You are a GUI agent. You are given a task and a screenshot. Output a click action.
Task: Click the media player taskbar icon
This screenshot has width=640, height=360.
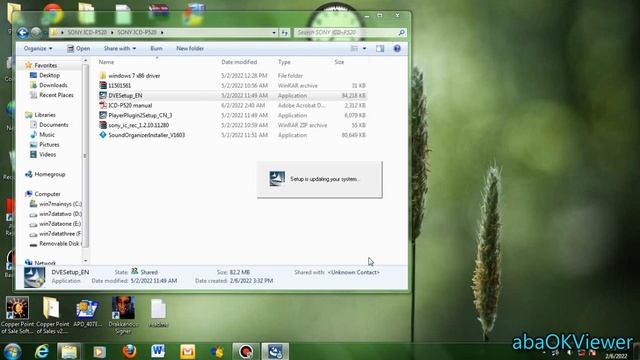click(x=99, y=351)
